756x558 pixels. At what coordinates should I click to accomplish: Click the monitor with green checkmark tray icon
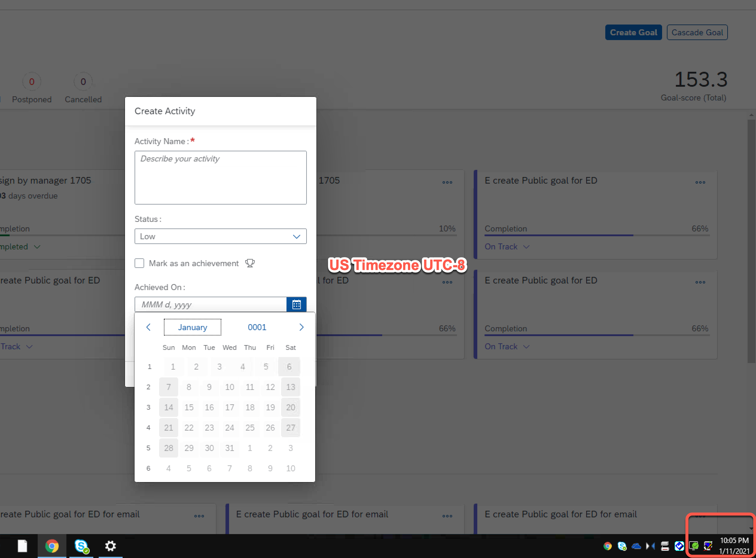pyautogui.click(x=693, y=546)
